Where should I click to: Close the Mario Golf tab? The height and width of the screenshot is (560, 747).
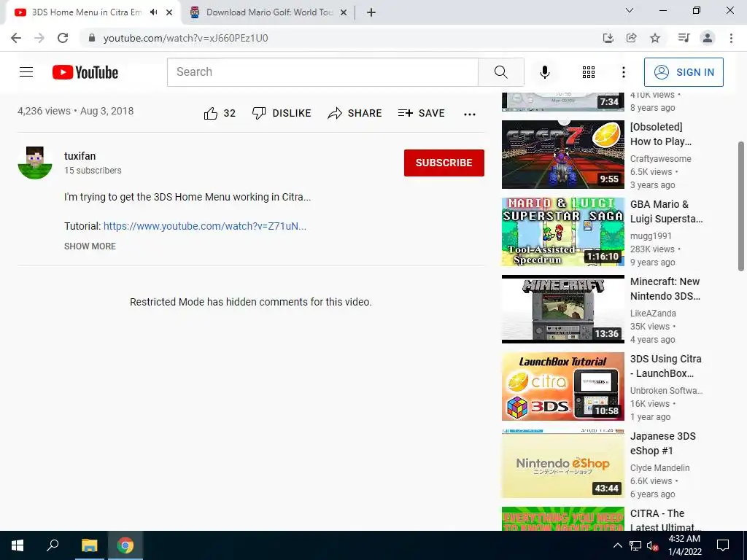pyautogui.click(x=344, y=13)
